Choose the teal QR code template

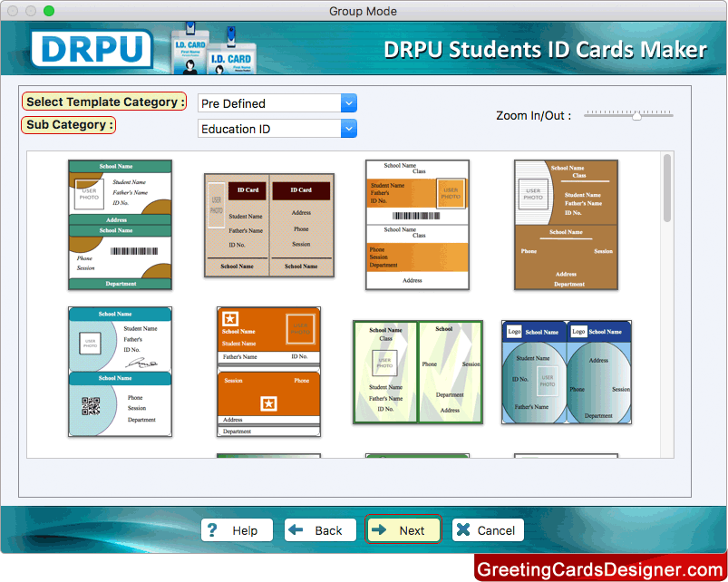click(121, 372)
